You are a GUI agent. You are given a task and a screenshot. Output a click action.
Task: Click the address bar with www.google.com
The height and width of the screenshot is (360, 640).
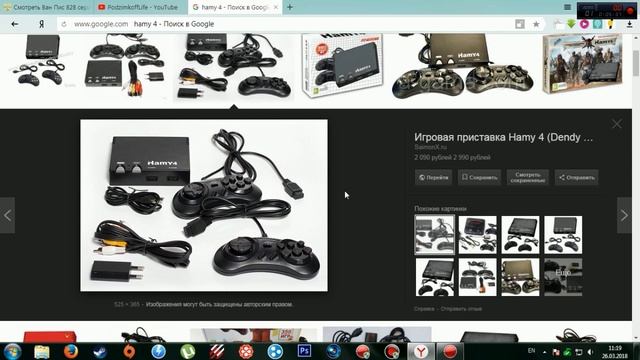286,24
